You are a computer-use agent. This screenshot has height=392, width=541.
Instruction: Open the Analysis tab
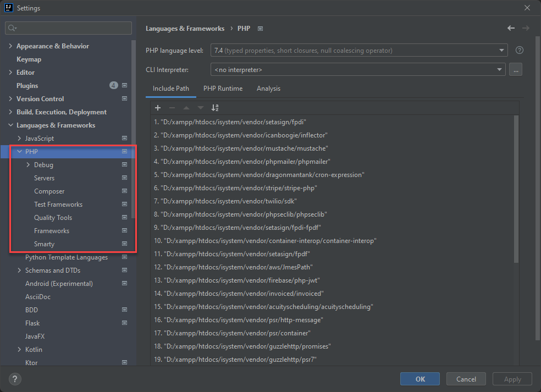pyautogui.click(x=268, y=88)
